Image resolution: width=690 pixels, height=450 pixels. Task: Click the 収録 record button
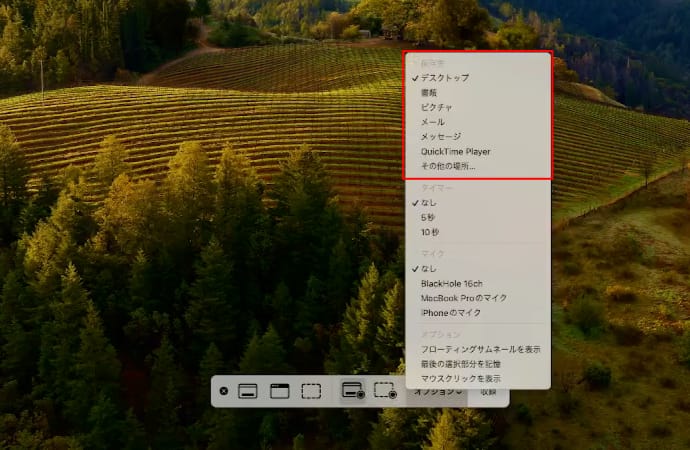[x=488, y=392]
